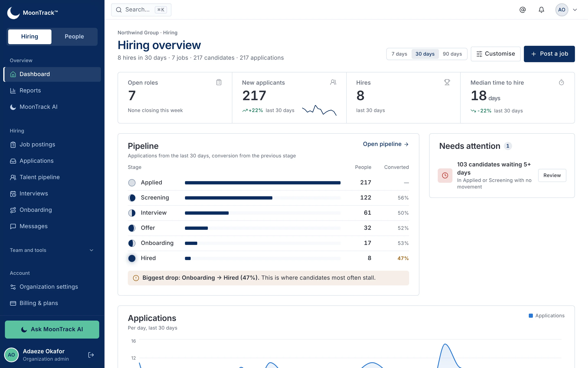588x368 pixels.
Task: Click the Customise button
Action: coord(496,54)
